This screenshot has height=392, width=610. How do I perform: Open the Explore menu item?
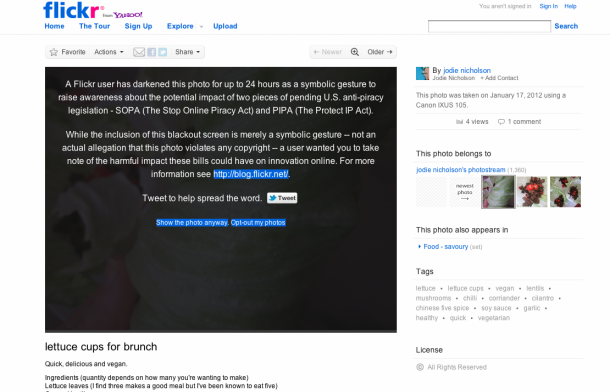pos(180,26)
